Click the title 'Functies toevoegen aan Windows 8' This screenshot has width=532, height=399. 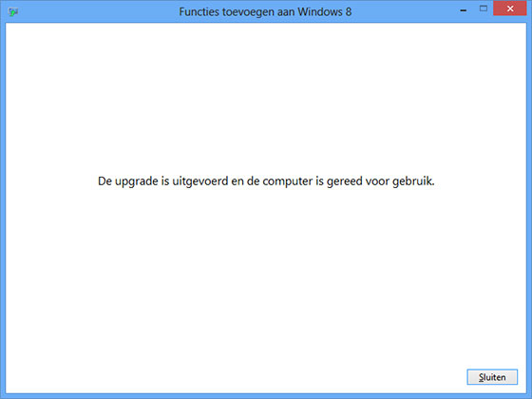(265, 11)
